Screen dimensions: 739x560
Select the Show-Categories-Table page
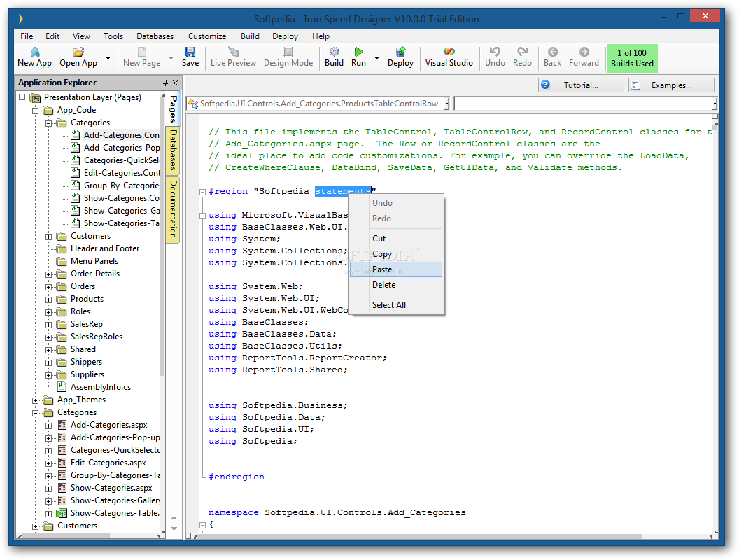[x=115, y=513]
